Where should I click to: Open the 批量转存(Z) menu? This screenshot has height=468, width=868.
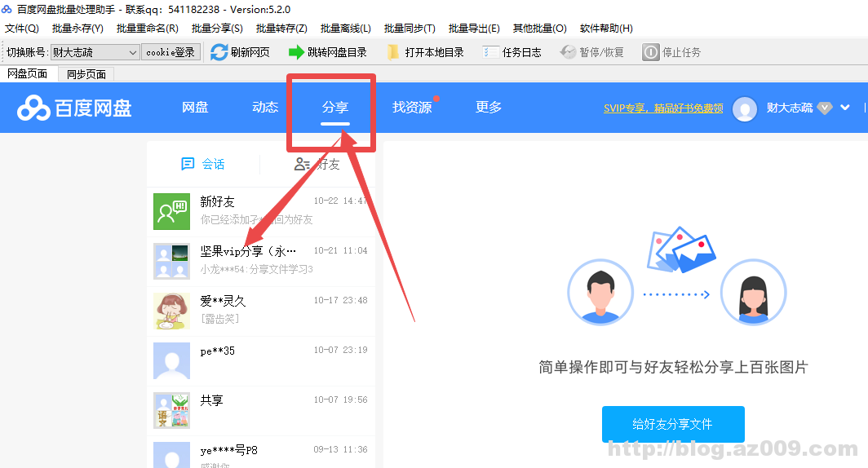click(281, 29)
